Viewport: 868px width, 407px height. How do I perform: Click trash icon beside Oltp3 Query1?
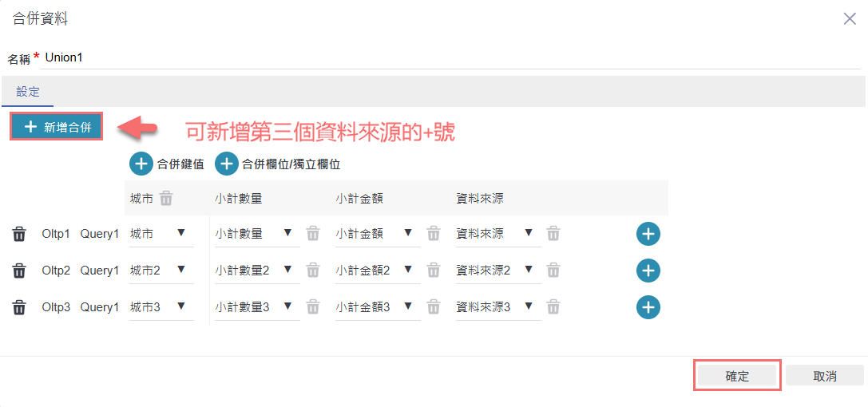(19, 307)
